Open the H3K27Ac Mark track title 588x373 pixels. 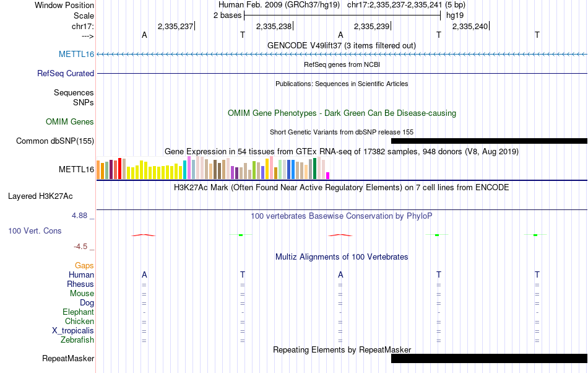point(341,187)
